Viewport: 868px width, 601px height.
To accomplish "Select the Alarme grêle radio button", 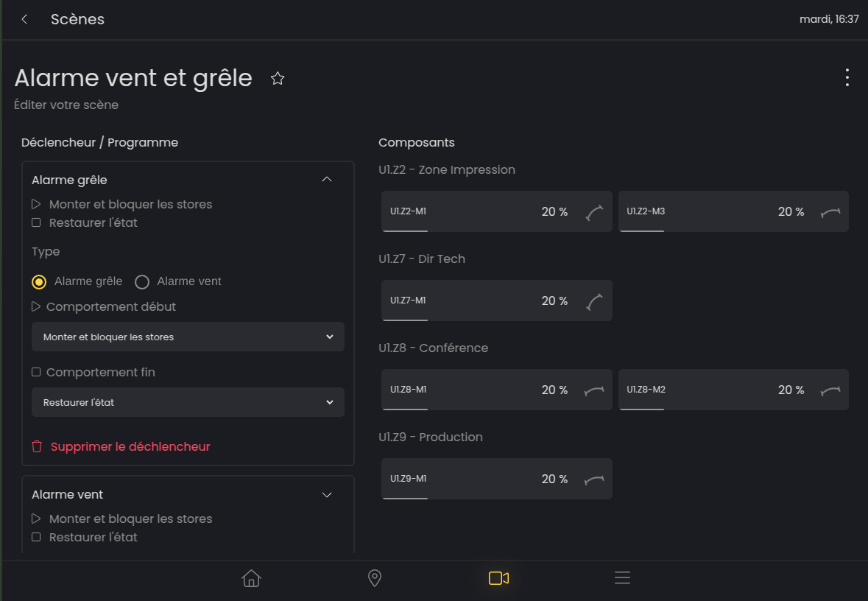I will (40, 282).
